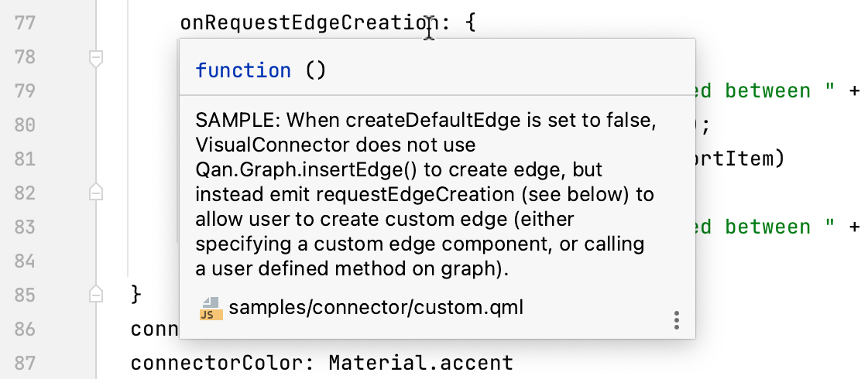868x379 pixels.
Task: Open the samples/connector/custom.qml file link
Action: pos(376,308)
